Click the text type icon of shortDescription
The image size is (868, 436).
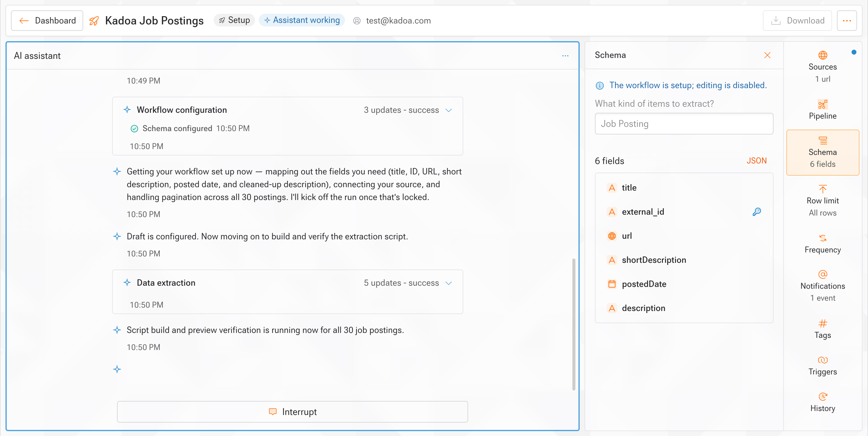612,260
